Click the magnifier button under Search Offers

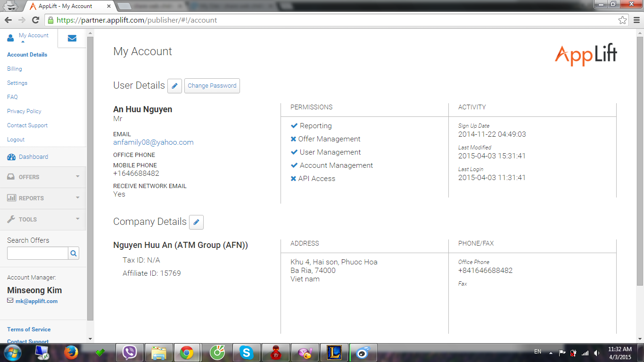[x=74, y=253]
